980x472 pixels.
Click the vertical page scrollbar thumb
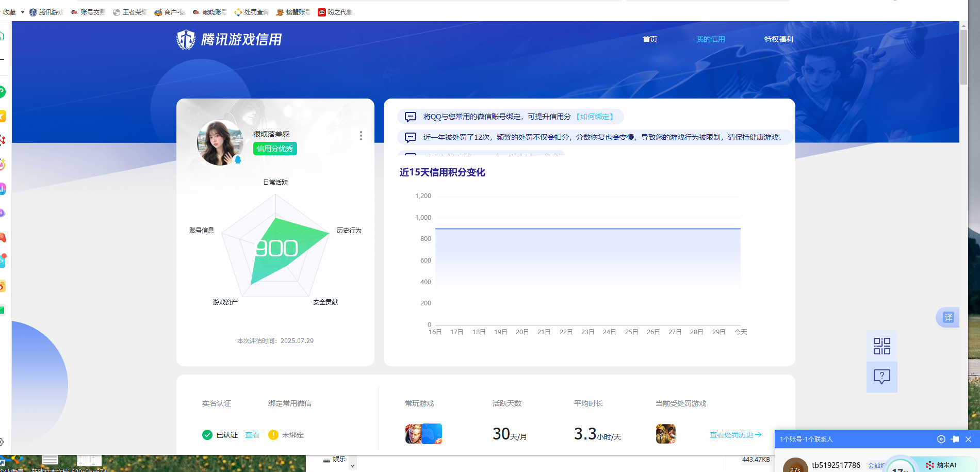(963, 57)
